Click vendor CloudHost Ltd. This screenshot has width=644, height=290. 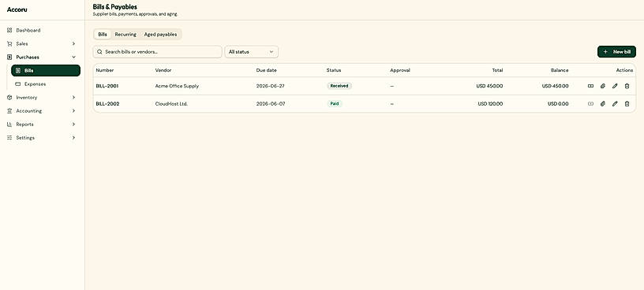click(x=171, y=104)
